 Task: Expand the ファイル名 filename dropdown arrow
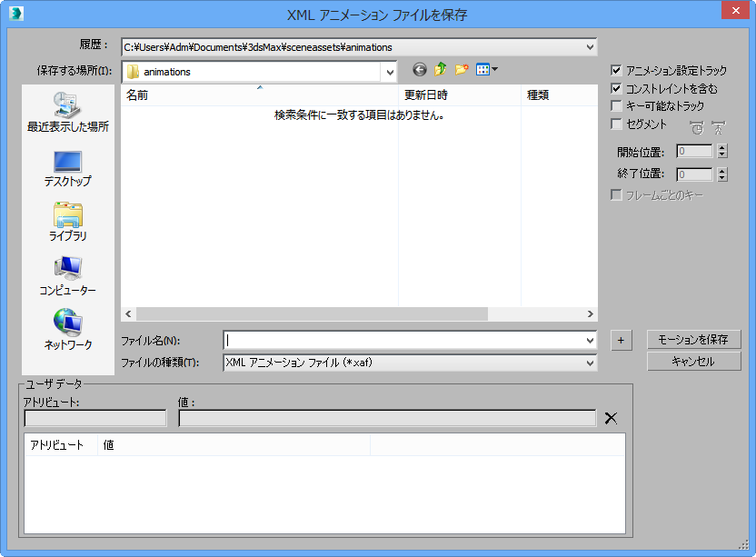(x=590, y=341)
